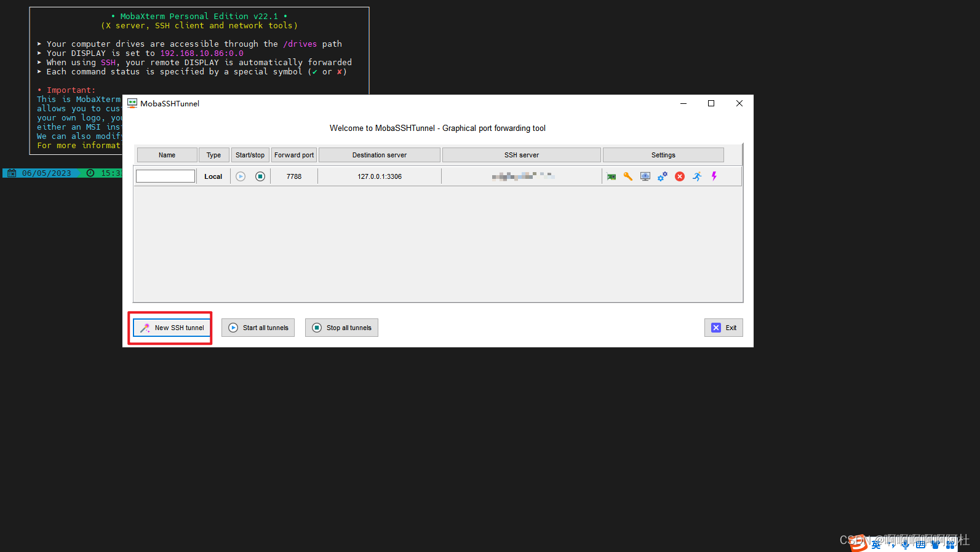The height and width of the screenshot is (552, 980).
Task: Open network card settings icon for tunnel
Action: (612, 176)
